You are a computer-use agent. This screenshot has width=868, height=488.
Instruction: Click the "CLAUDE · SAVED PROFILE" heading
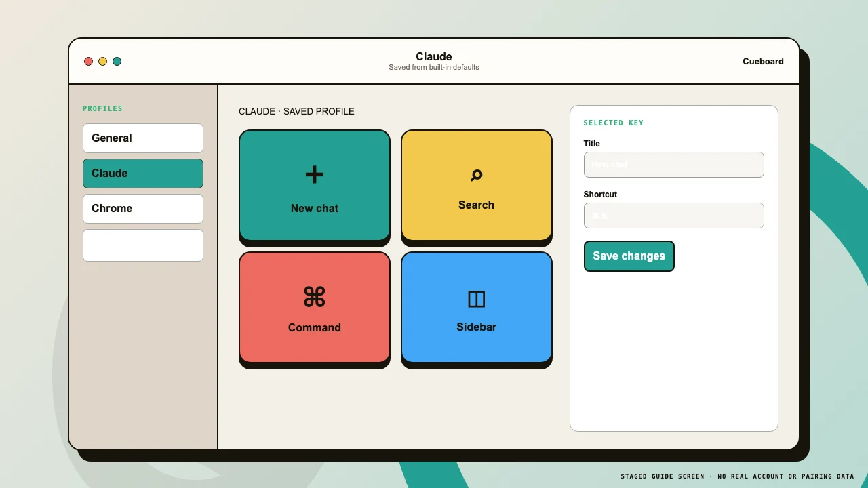[296, 111]
